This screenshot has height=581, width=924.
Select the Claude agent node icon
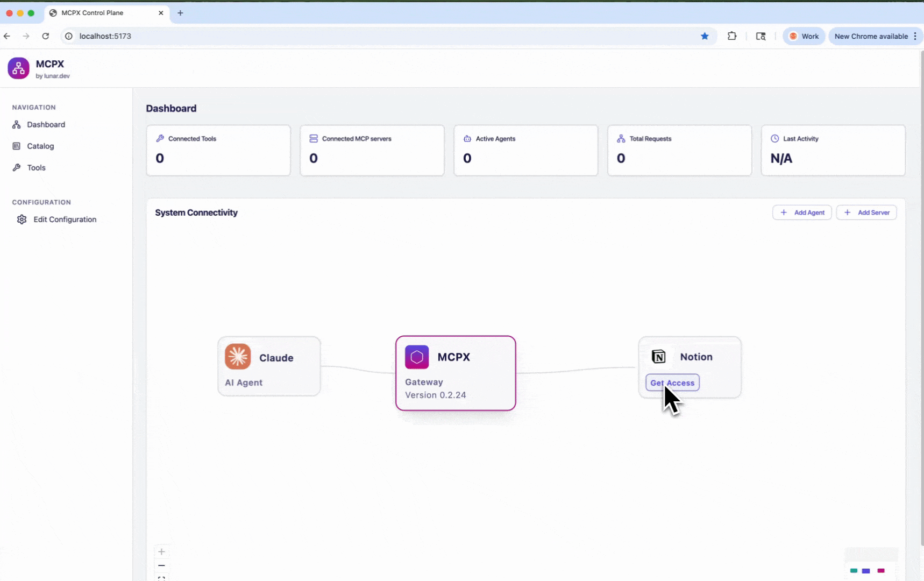point(238,356)
